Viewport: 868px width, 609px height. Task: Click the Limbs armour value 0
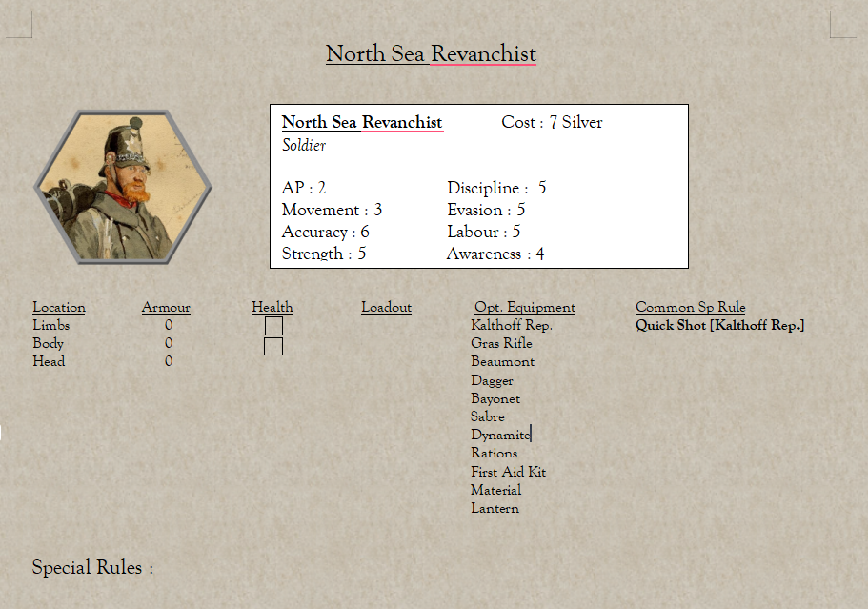[x=169, y=325]
